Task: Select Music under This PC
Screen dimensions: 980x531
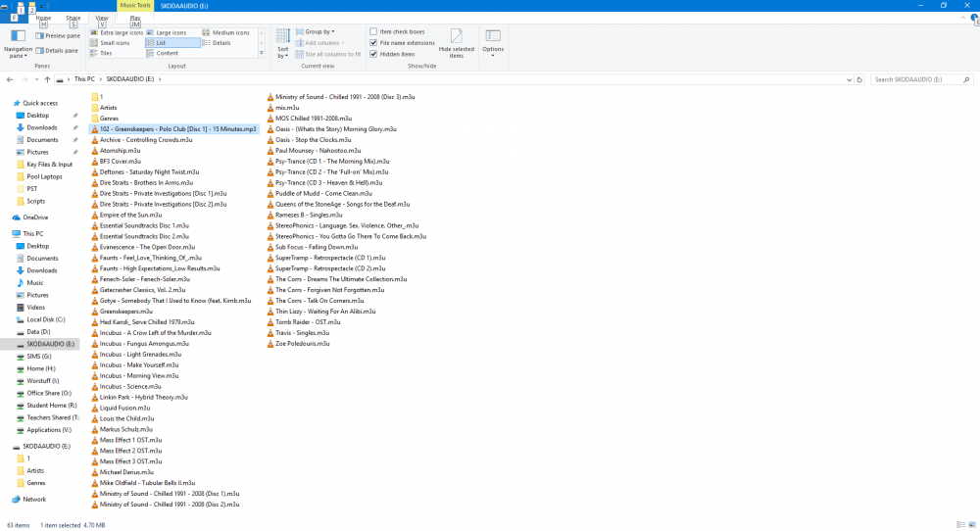Action: 35,282
